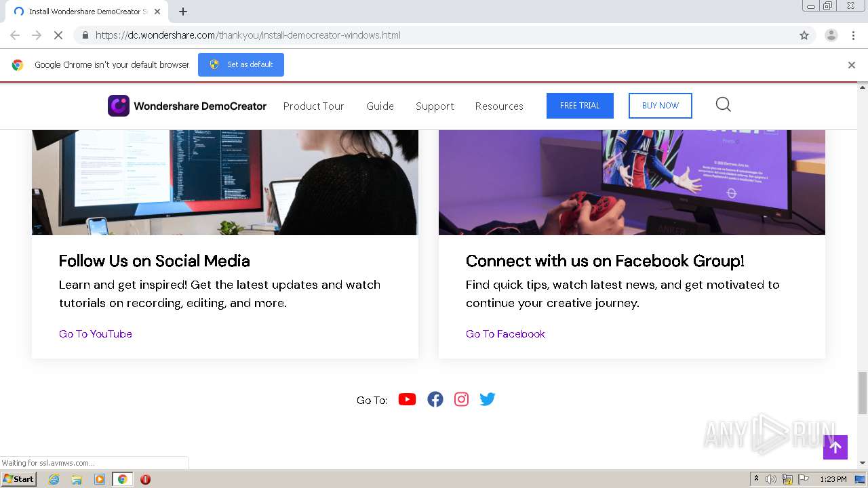Image resolution: width=868 pixels, height=488 pixels.
Task: Click the BUY NOW button
Action: [660, 106]
